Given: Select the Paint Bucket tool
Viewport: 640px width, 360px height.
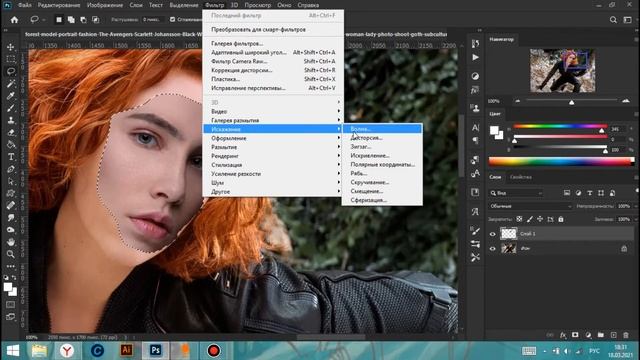Looking at the screenshot, I should 11,145.
